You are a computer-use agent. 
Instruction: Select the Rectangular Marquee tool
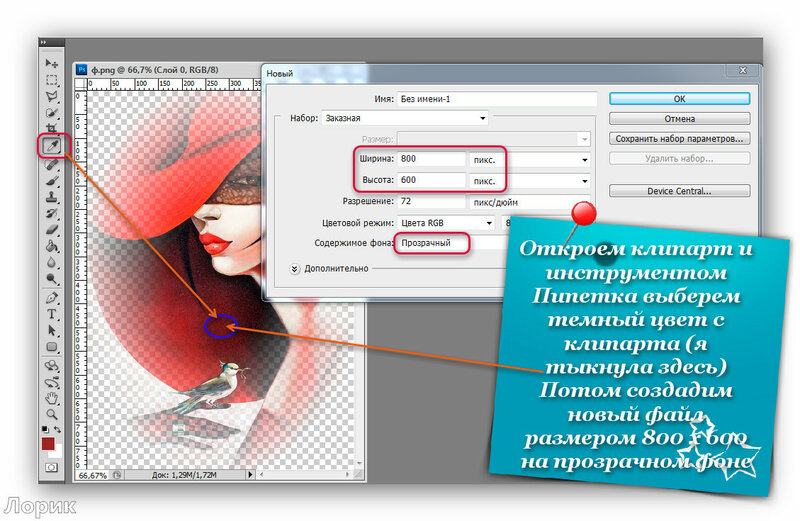click(52, 80)
